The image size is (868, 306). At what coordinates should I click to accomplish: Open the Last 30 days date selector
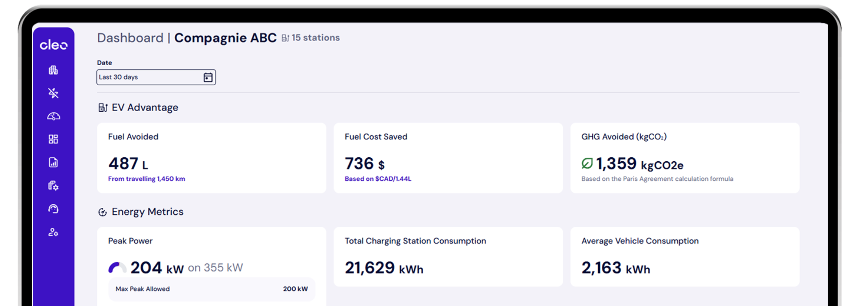(156, 77)
